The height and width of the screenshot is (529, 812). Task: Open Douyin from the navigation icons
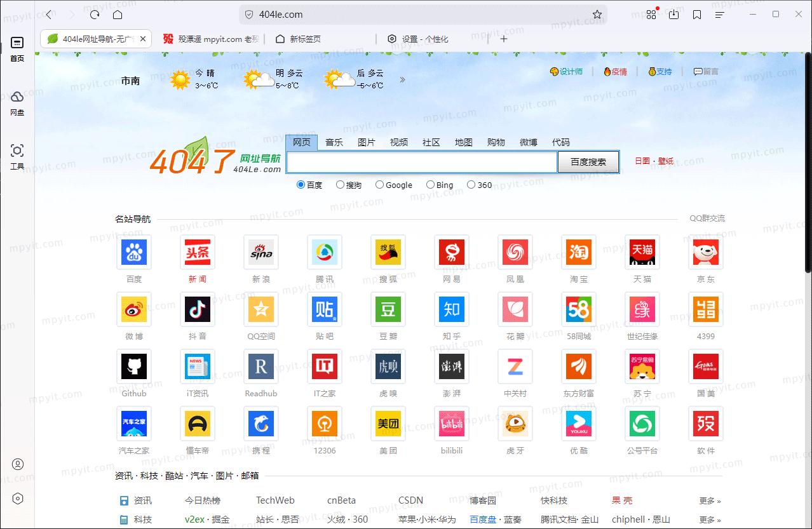(197, 309)
